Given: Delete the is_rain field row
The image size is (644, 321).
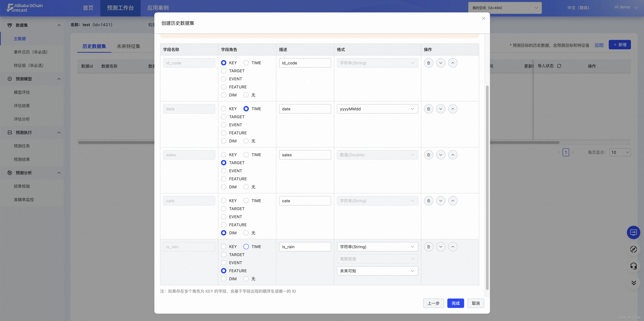Looking at the screenshot, I should pyautogui.click(x=429, y=247).
